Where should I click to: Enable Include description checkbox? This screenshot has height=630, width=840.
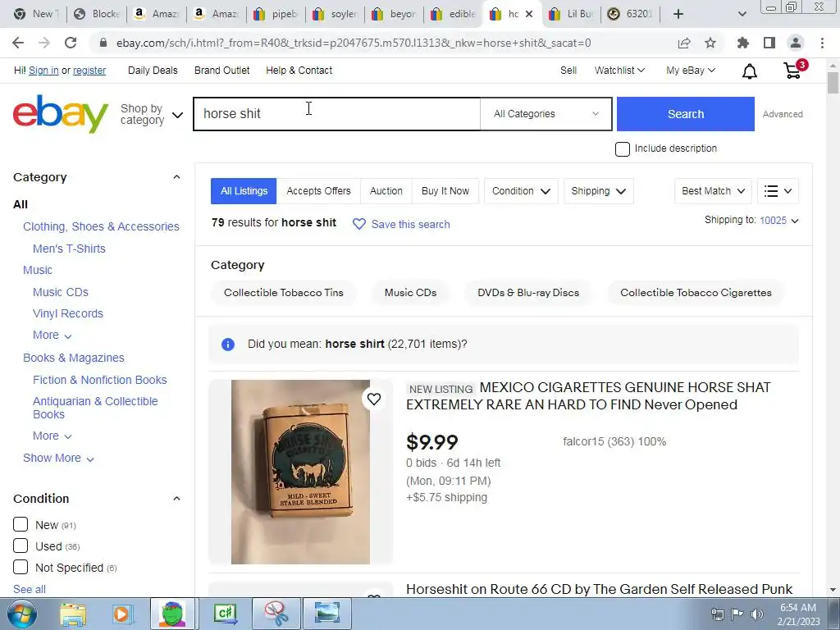pos(623,149)
